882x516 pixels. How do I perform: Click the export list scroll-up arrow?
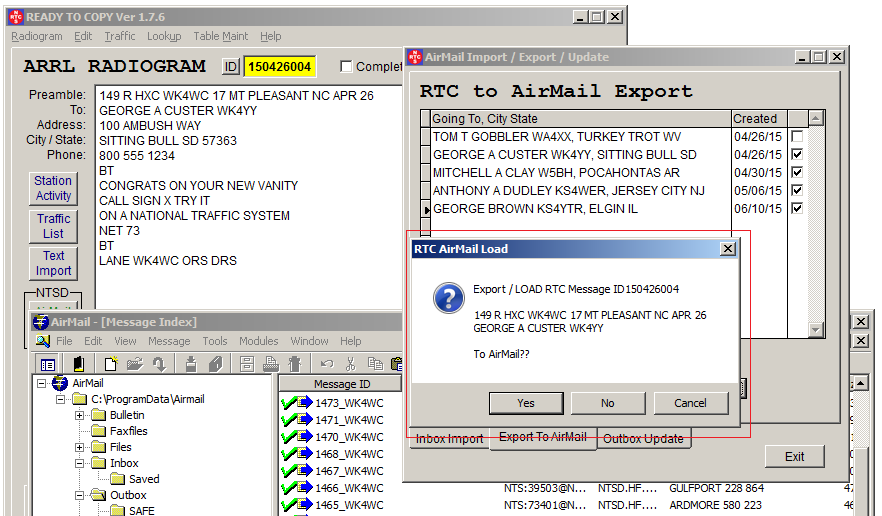816,118
